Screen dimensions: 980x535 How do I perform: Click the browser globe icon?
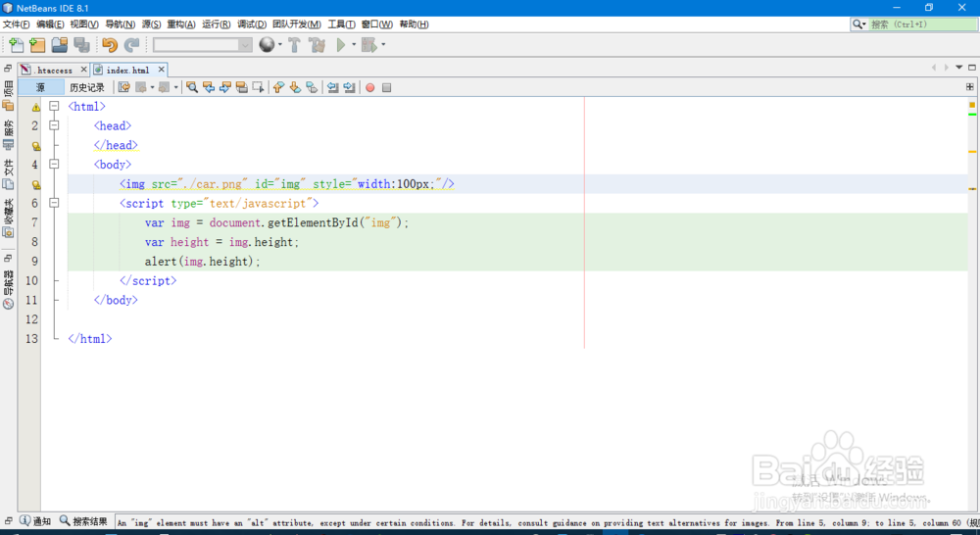267,44
